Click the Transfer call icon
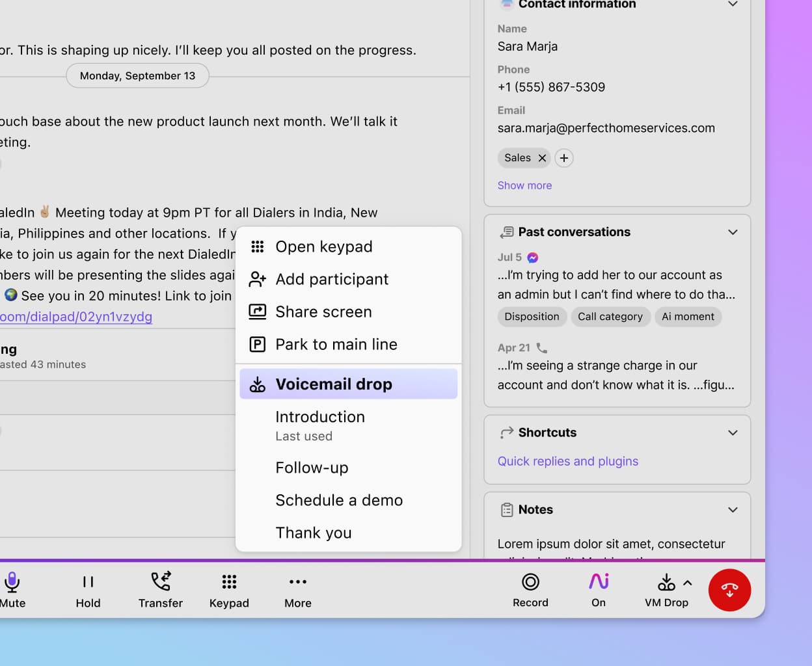Screen dimensions: 812x666 (x=161, y=581)
